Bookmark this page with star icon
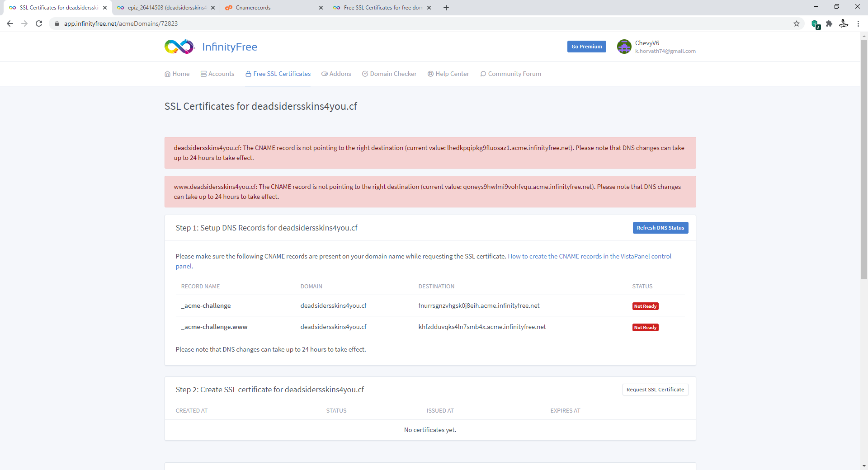 coord(797,23)
